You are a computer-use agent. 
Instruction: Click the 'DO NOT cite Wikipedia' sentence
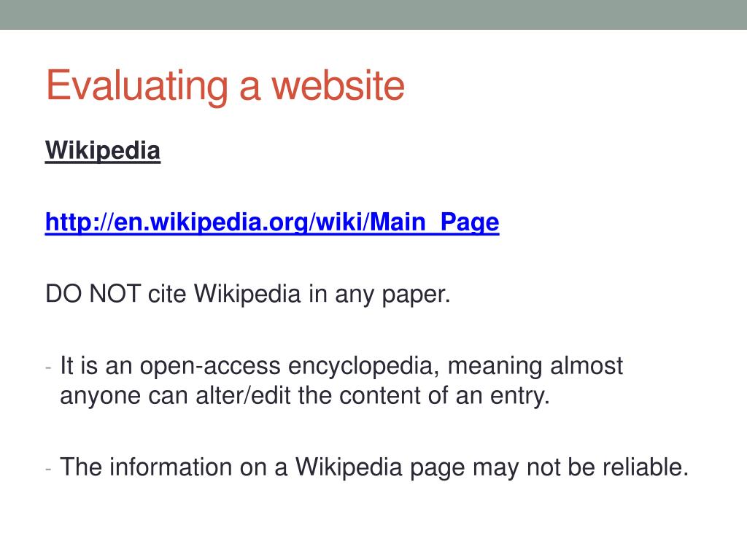click(x=248, y=294)
